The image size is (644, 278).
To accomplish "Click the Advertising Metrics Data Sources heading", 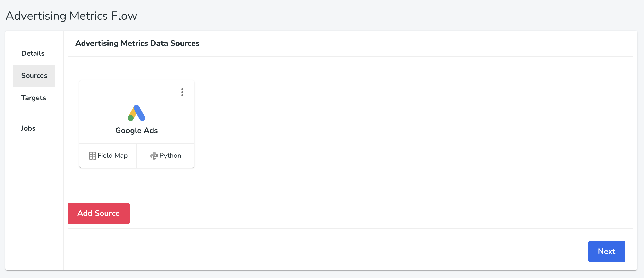I will [137, 43].
